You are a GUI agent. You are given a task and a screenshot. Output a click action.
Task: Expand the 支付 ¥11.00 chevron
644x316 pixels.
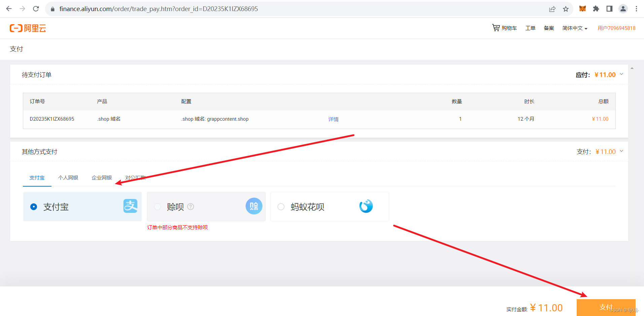(621, 151)
